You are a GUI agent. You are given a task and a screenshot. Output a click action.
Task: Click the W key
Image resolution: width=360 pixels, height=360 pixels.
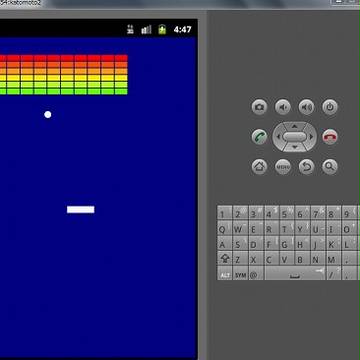[x=240, y=228]
